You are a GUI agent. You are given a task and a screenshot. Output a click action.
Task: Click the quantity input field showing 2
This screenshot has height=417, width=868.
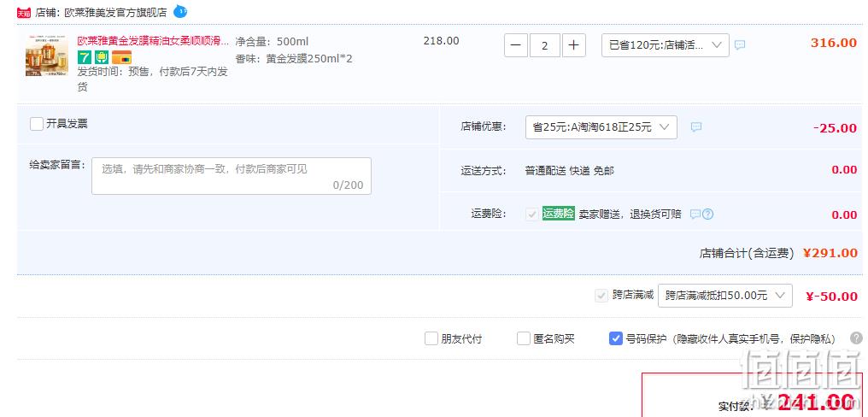click(x=545, y=45)
